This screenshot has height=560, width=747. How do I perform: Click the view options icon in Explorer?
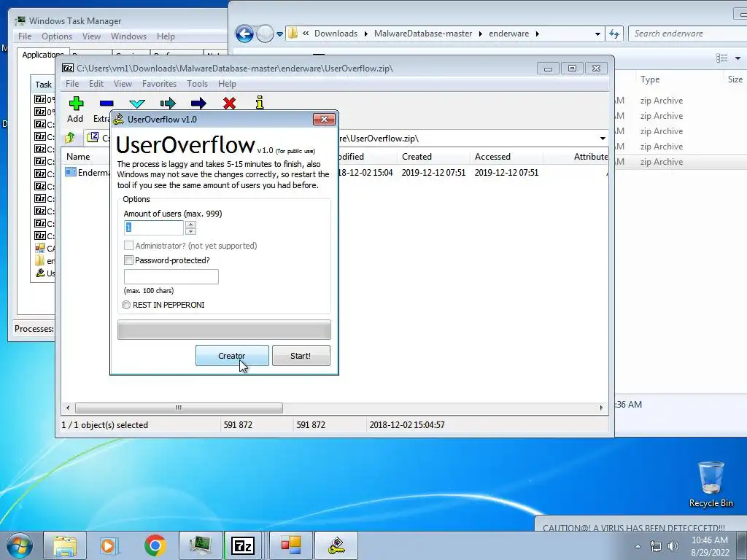coord(721,58)
